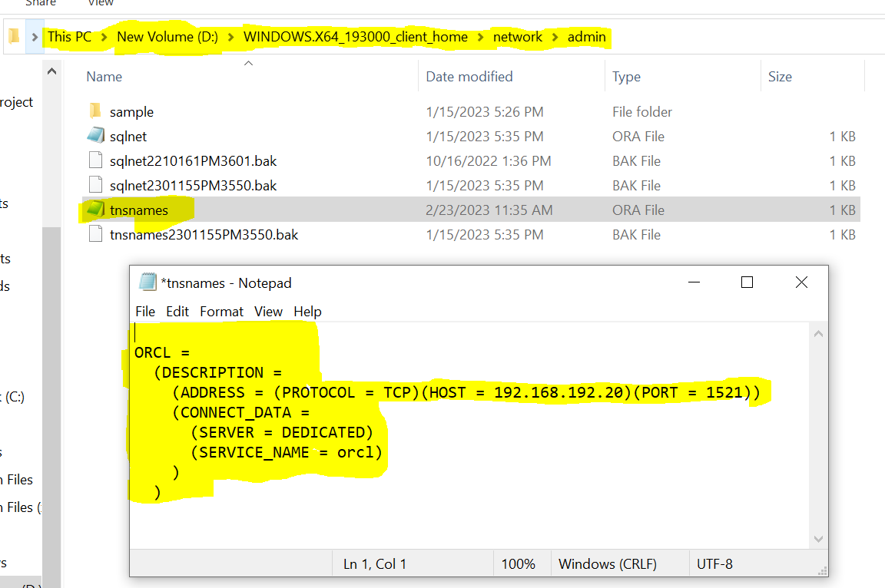Expand chevron between network and admin

click(555, 37)
